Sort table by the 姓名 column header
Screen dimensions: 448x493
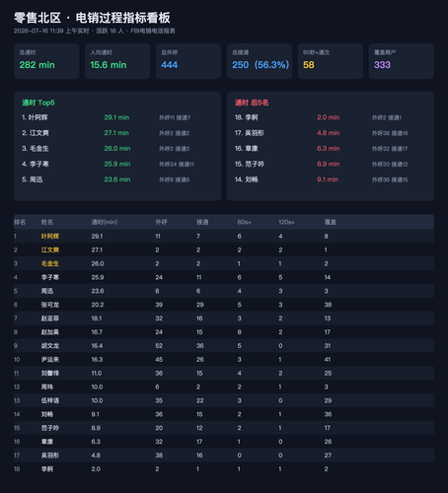tap(47, 222)
